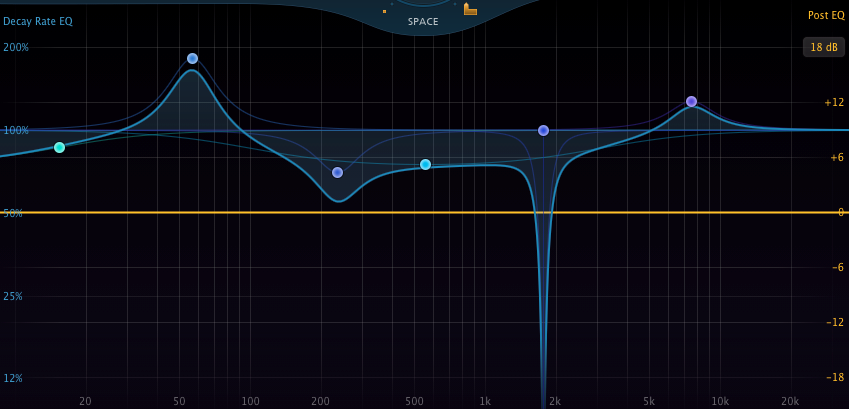Select the dip band node near 250 Hz
Screen dimensions: 849x409
[337, 172]
